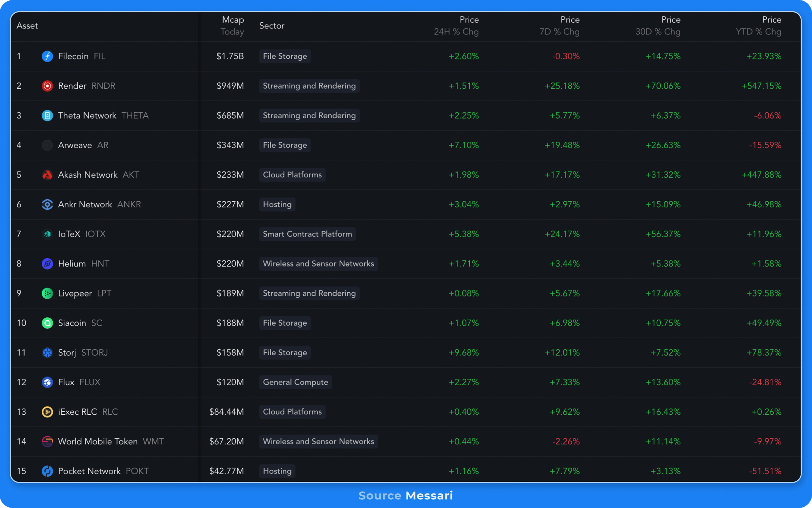This screenshot has height=508, width=812.
Task: Click the Smart Contract Platform tag
Action: pyautogui.click(x=307, y=234)
